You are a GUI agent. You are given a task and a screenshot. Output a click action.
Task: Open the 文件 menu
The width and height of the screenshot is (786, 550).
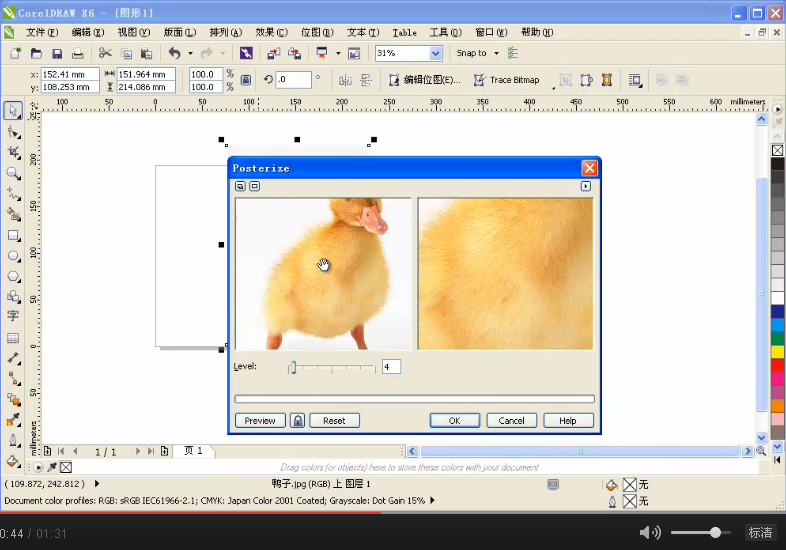[42, 33]
